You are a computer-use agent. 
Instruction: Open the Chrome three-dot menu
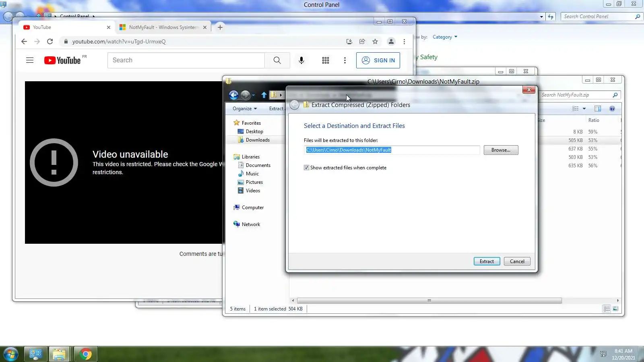[404, 41]
